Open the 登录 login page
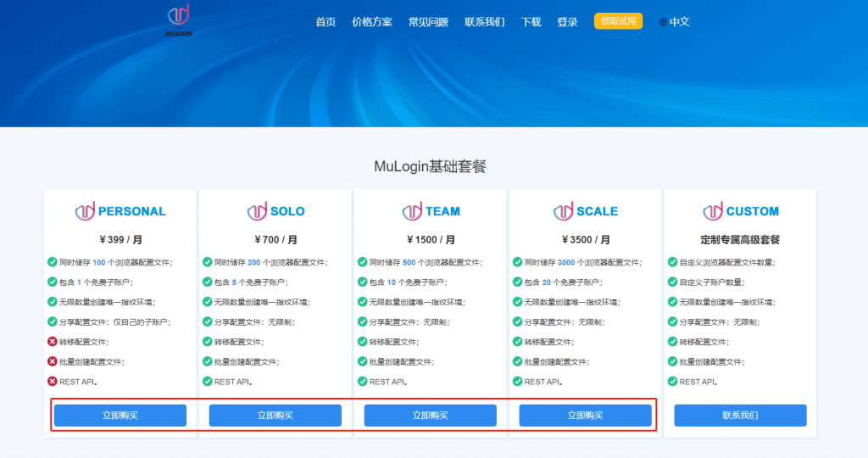Viewport: 868px width, 458px height. click(x=567, y=22)
